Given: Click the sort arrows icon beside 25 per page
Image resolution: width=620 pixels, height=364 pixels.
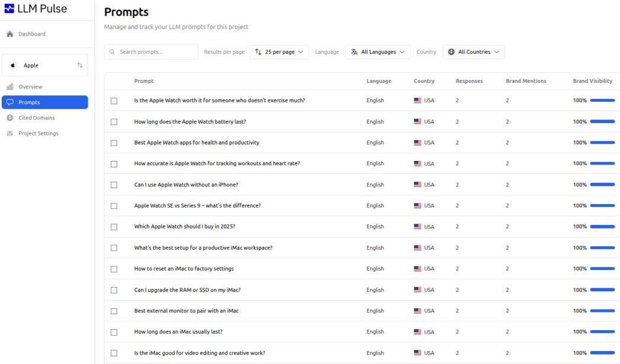Looking at the screenshot, I should (x=258, y=51).
